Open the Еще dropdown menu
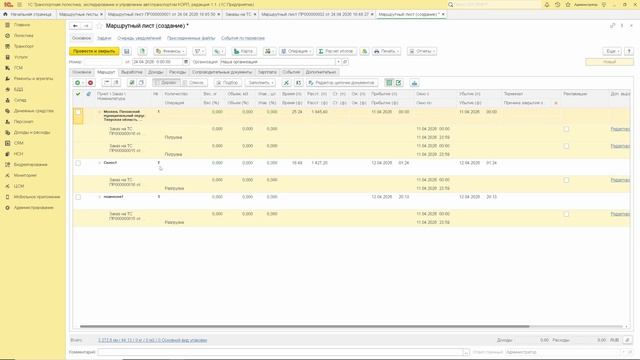Screen dimensions: 640x360 (x=612, y=51)
